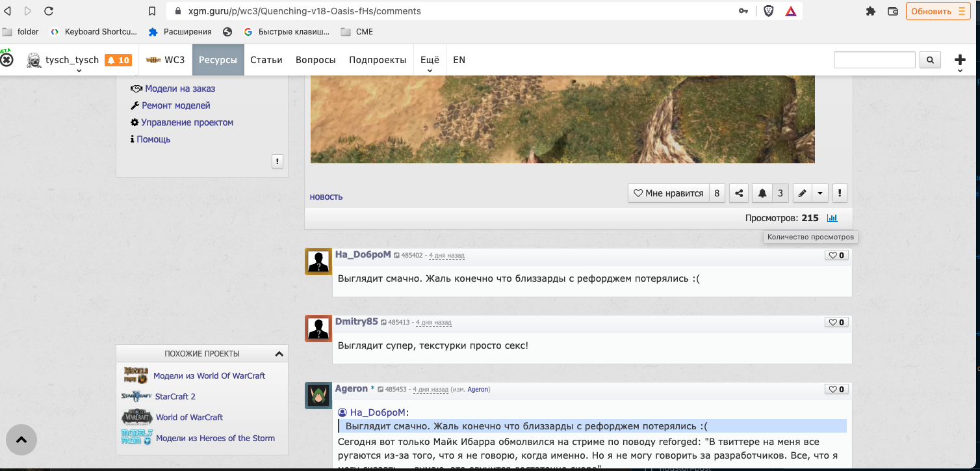
Task: Click the pencil edit button
Action: point(802,193)
